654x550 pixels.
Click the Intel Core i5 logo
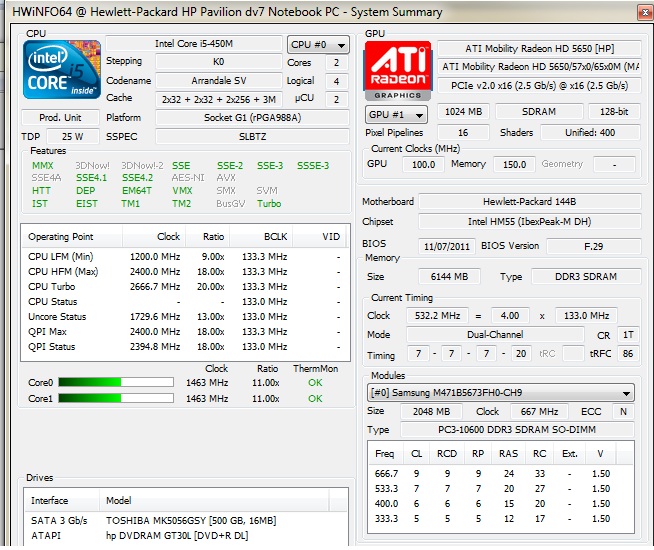(x=62, y=70)
